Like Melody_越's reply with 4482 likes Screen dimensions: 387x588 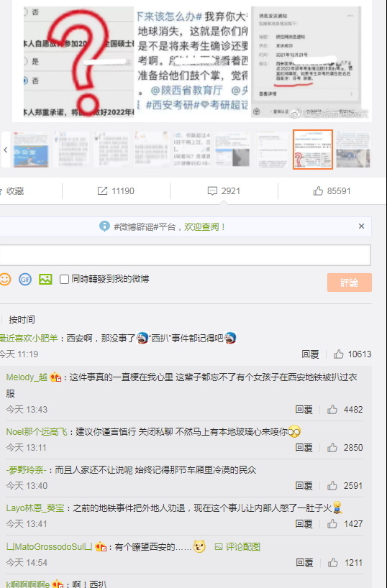pos(332,409)
